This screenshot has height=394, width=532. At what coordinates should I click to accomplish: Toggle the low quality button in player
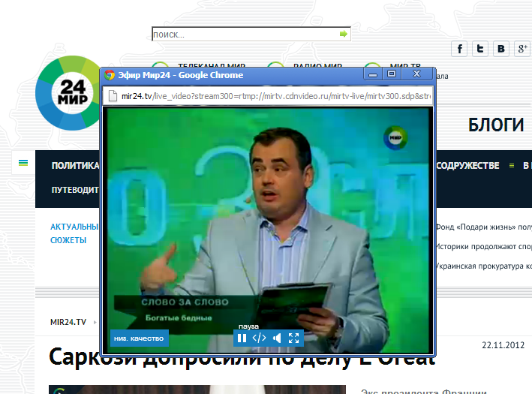click(140, 338)
